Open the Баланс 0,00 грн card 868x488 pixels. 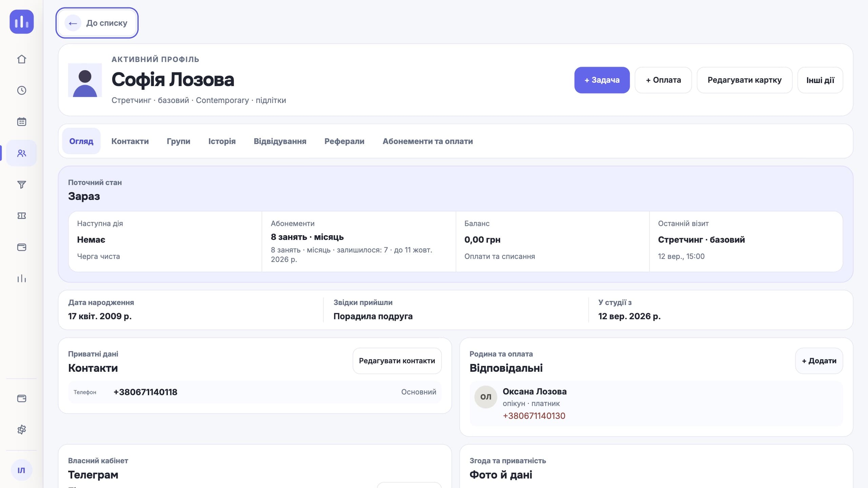(x=552, y=241)
